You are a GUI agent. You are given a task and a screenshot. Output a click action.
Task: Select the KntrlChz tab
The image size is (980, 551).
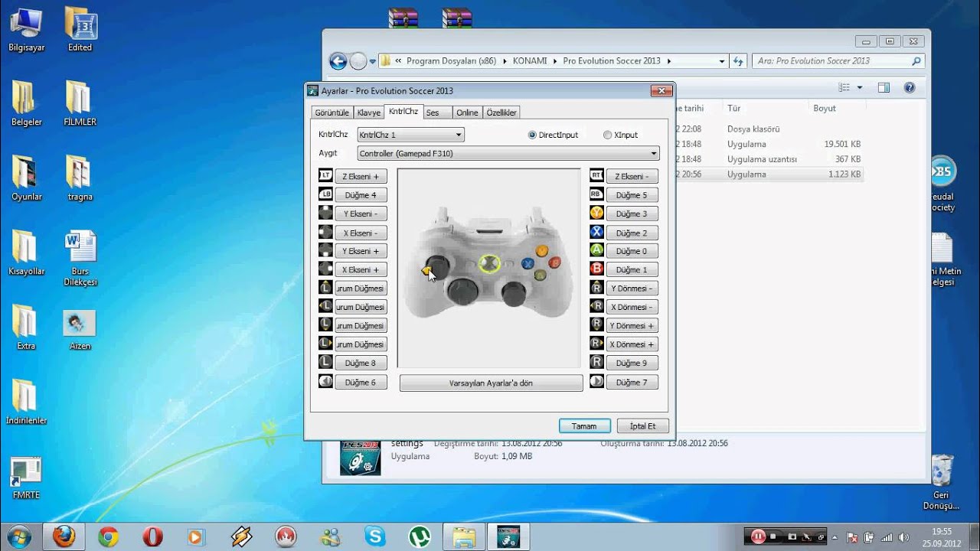(x=403, y=112)
